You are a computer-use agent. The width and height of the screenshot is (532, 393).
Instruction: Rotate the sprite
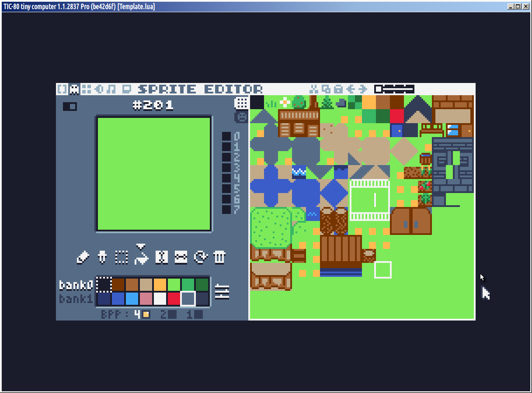(x=200, y=257)
